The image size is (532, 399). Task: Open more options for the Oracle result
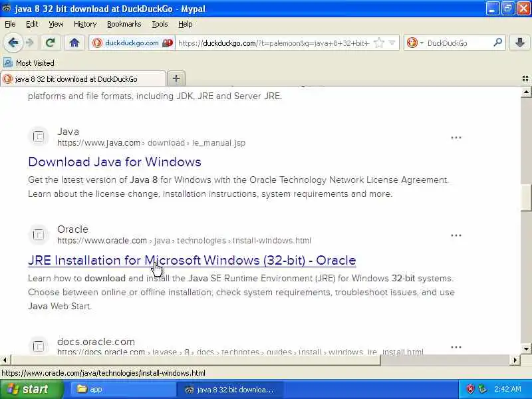pyautogui.click(x=456, y=235)
